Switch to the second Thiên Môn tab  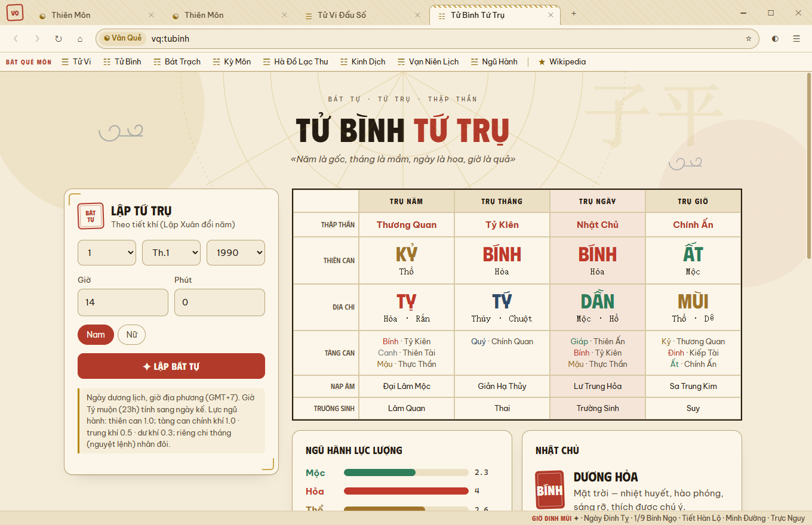[229, 16]
